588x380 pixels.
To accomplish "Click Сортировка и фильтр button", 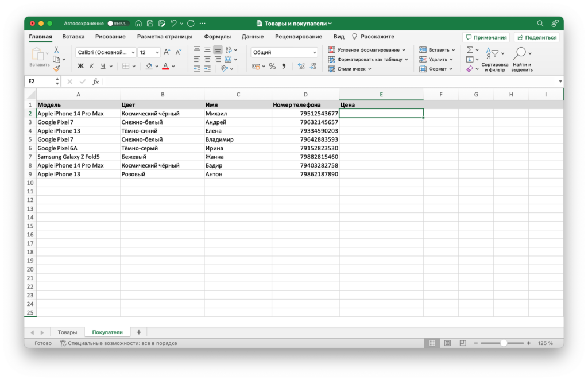I will (x=494, y=60).
